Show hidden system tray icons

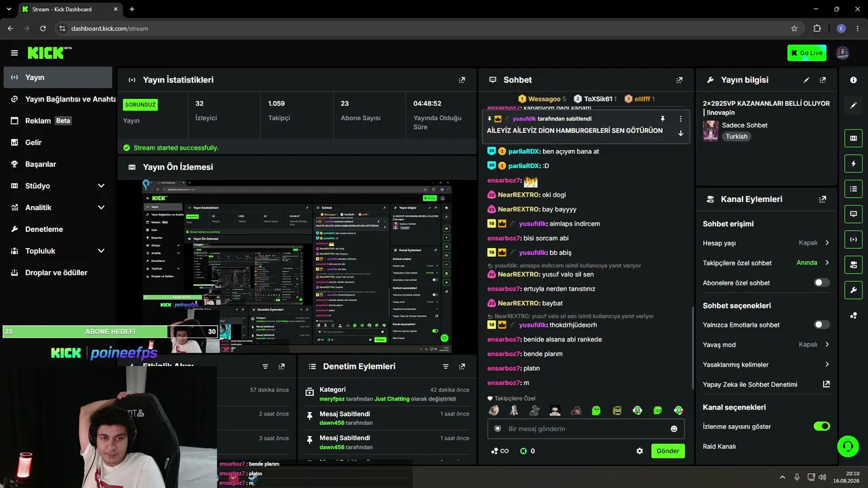tap(782, 477)
